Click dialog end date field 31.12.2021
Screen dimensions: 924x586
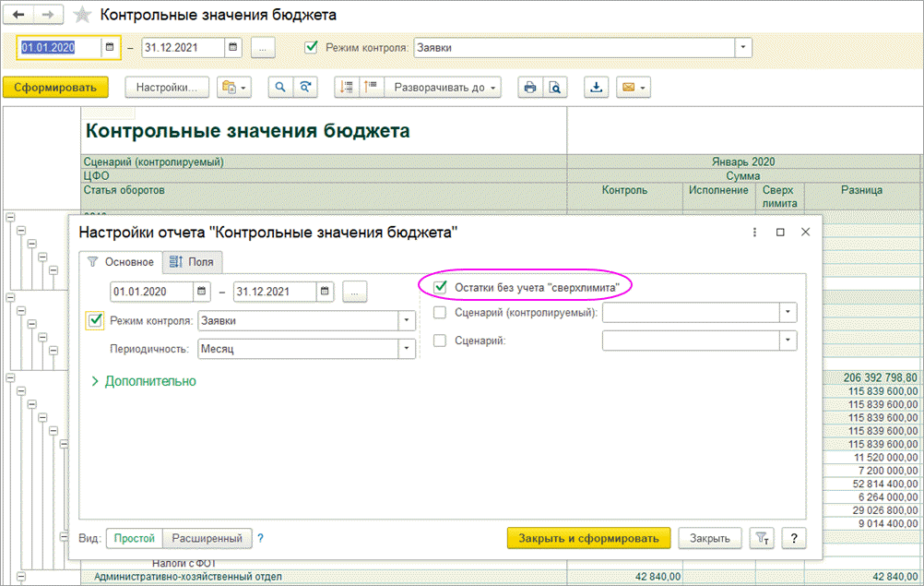tap(275, 292)
